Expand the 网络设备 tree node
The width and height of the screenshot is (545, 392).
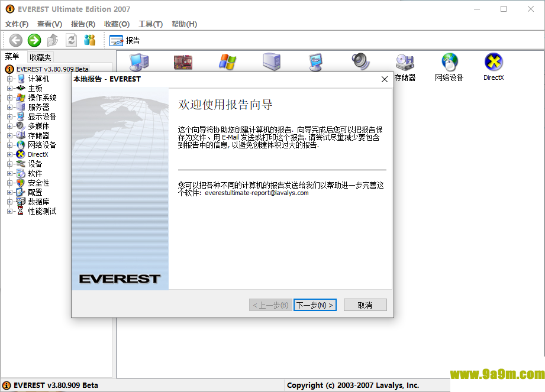click(x=9, y=145)
